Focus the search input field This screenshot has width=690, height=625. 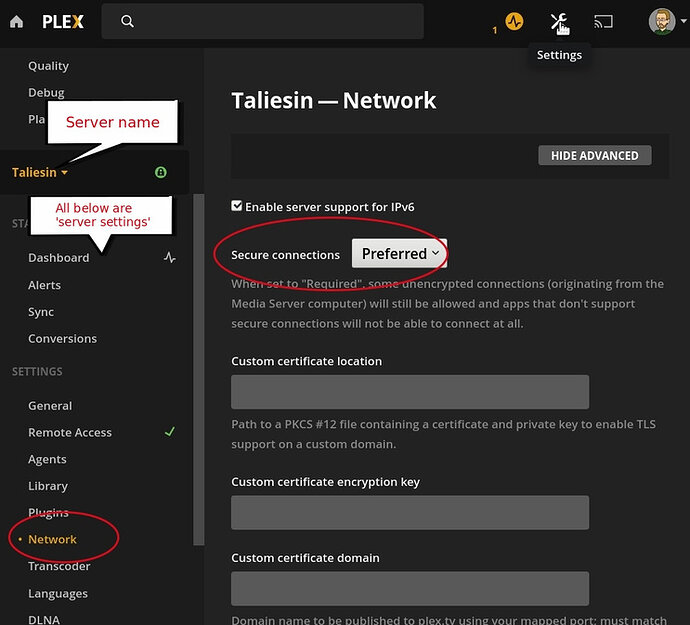coord(263,21)
